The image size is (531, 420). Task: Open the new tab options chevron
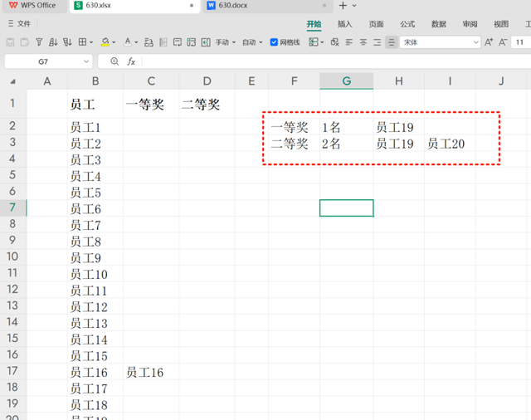[354, 6]
